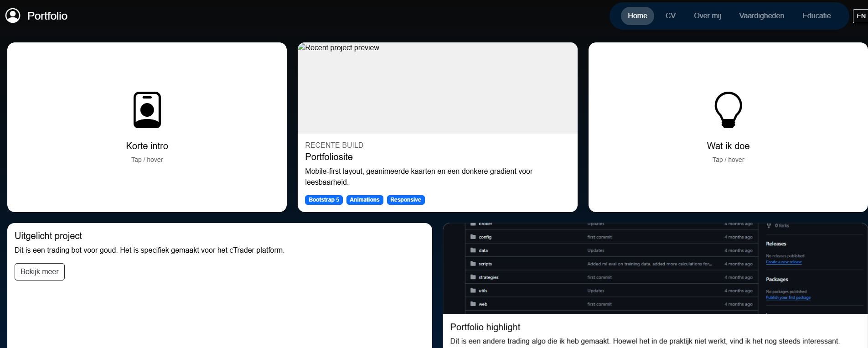Click the lightbulb icon on Wat ik doe card

[x=728, y=110]
